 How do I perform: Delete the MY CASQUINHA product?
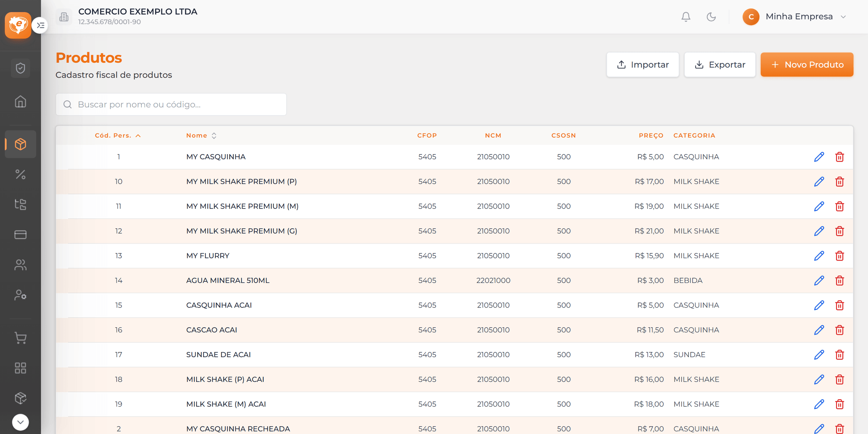(840, 157)
